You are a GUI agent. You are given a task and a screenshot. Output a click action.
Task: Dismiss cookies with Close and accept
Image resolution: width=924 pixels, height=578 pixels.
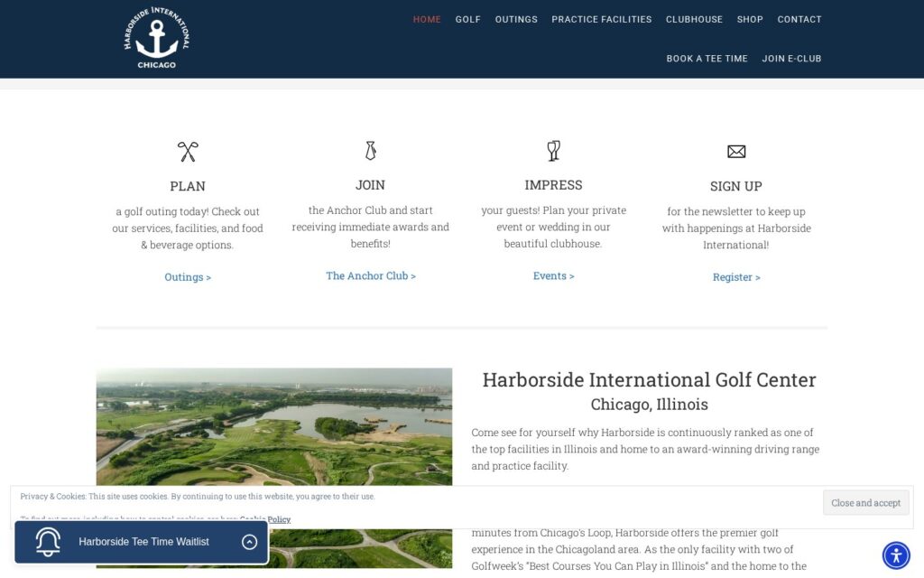pyautogui.click(x=865, y=502)
